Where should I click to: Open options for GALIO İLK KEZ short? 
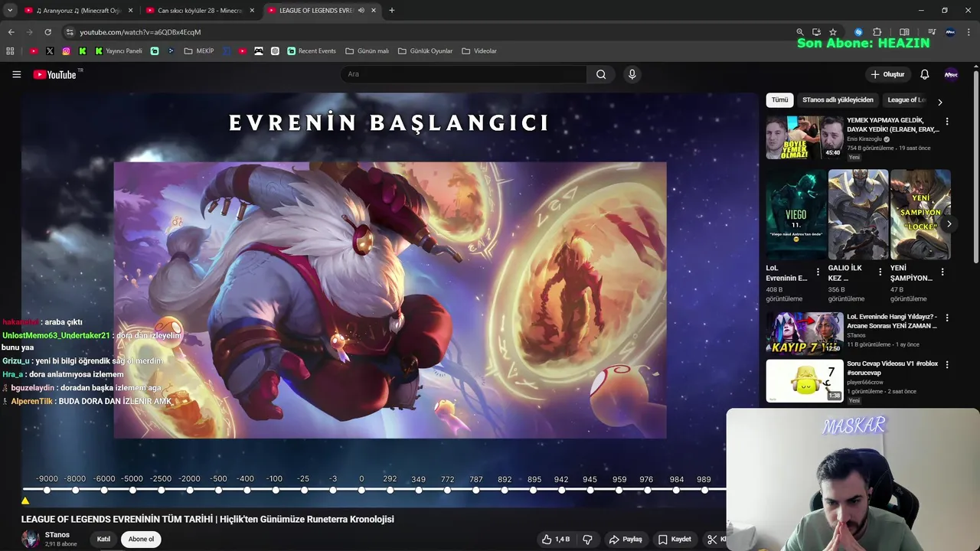(880, 272)
